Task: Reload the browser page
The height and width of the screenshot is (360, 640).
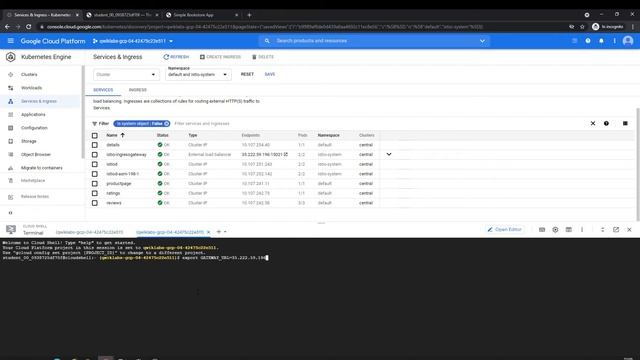Action: [x=29, y=27]
